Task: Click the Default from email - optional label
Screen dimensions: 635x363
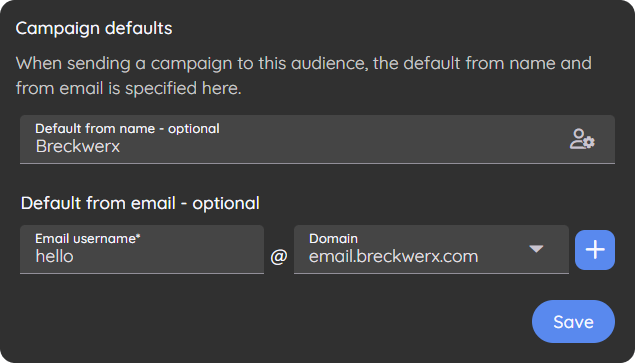Action: 140,203
